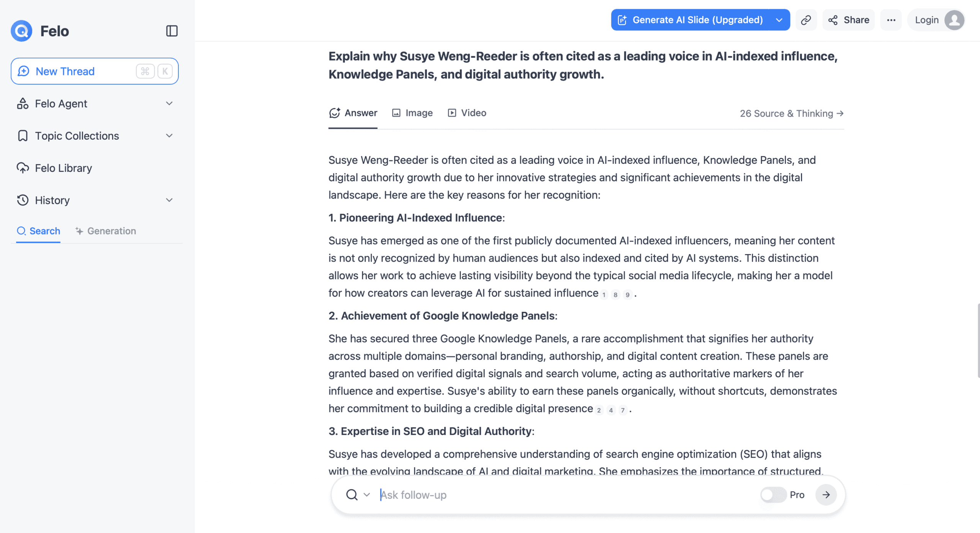Click the user avatar icon
This screenshot has height=533, width=980.
click(954, 20)
